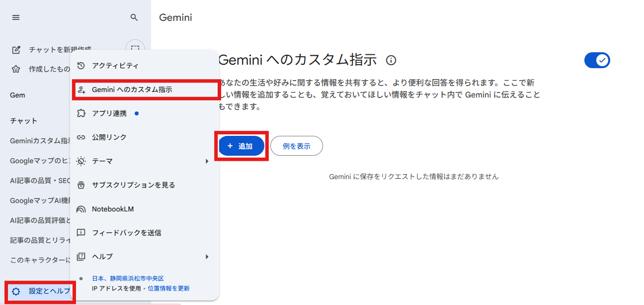Open アプリ連携 menu item
Screen dimensions: 644x305
tap(109, 113)
